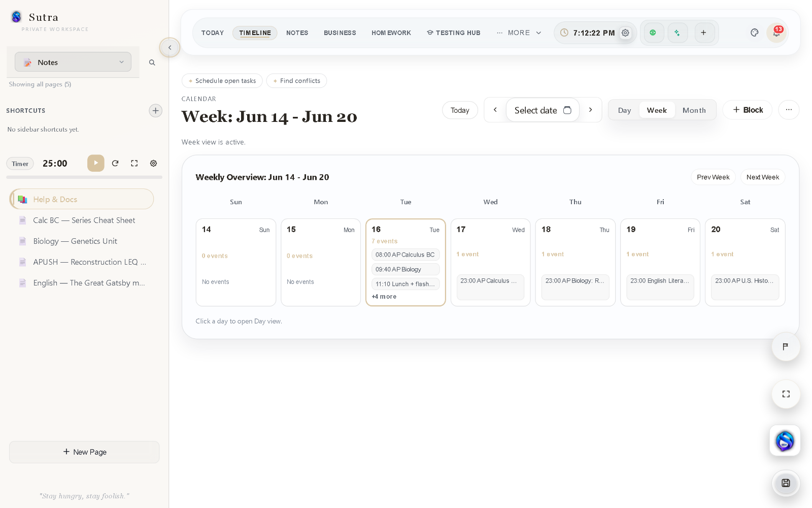Viewport: 812px width, 508px height.
Task: Open the timer settings gear
Action: [153, 163]
